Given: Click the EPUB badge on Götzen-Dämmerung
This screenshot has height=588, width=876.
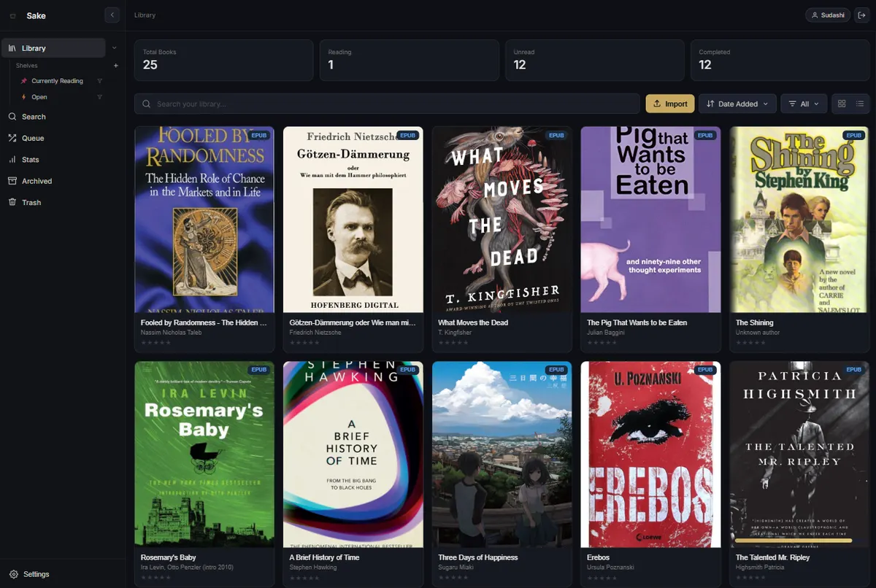Looking at the screenshot, I should pyautogui.click(x=407, y=135).
